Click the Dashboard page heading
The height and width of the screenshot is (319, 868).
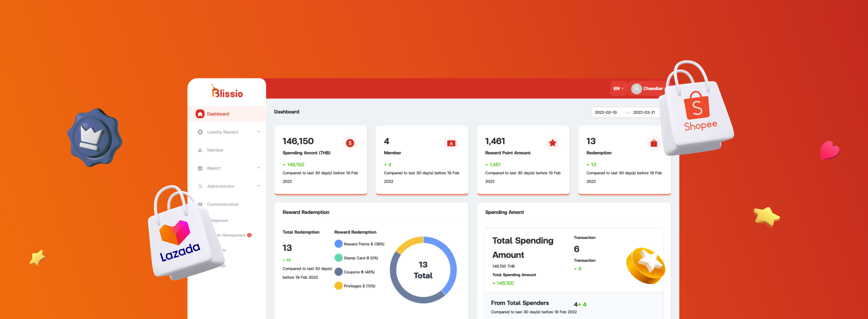[286, 112]
